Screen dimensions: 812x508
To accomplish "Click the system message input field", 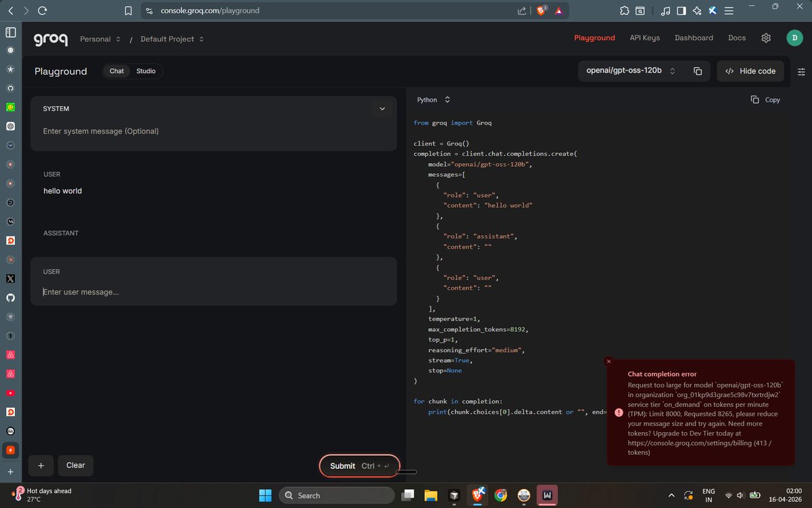I will (214, 131).
